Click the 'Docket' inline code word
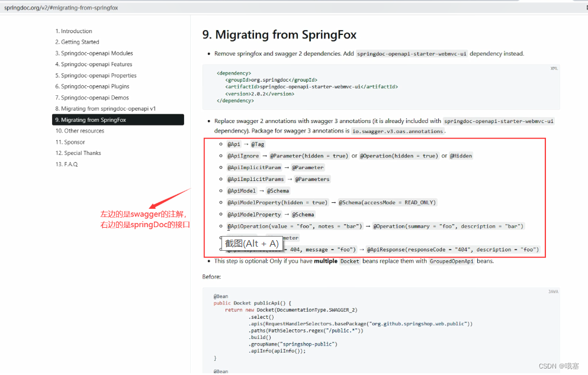588x375 pixels. 350,261
